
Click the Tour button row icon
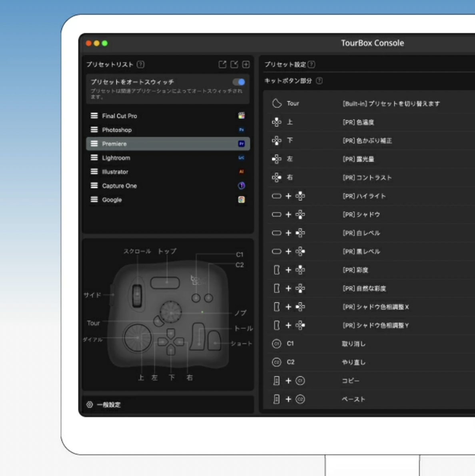[x=277, y=103]
